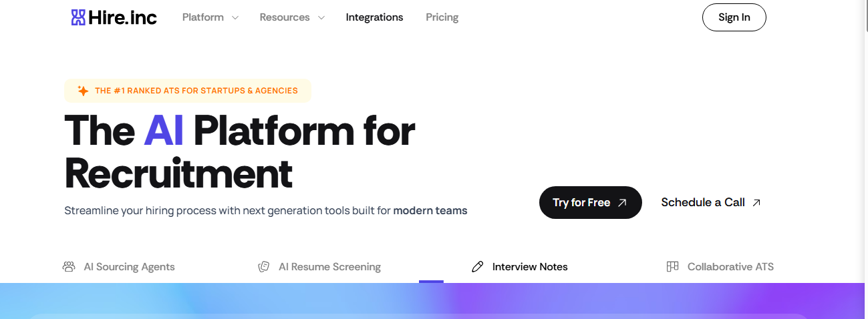Expand the Resources dropdown menu
This screenshot has width=868, height=319.
coord(292,17)
